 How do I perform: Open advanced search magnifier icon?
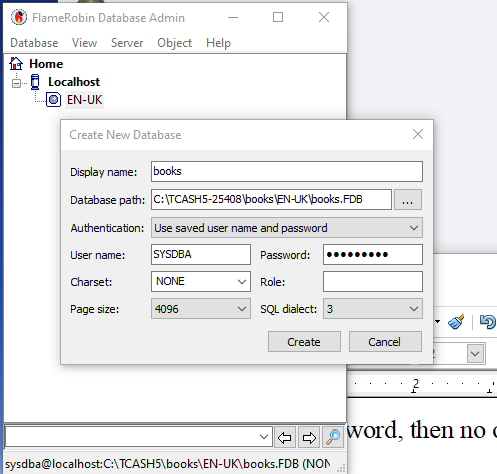click(x=333, y=437)
